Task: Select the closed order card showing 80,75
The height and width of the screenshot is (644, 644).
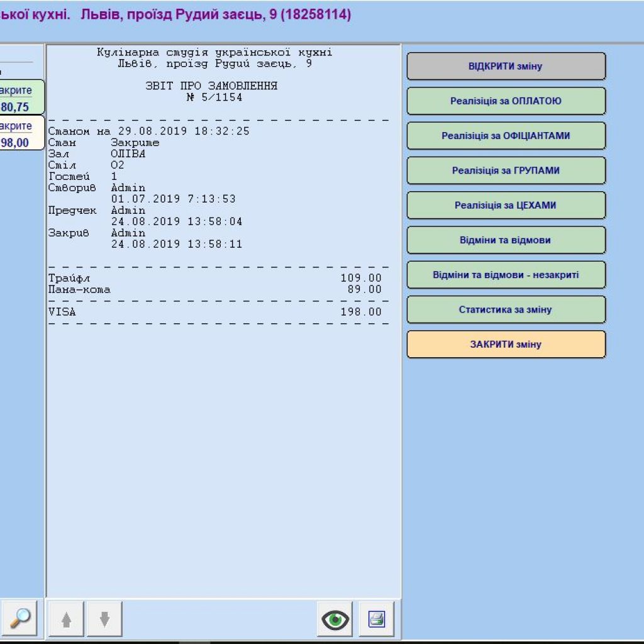Action: point(21,97)
